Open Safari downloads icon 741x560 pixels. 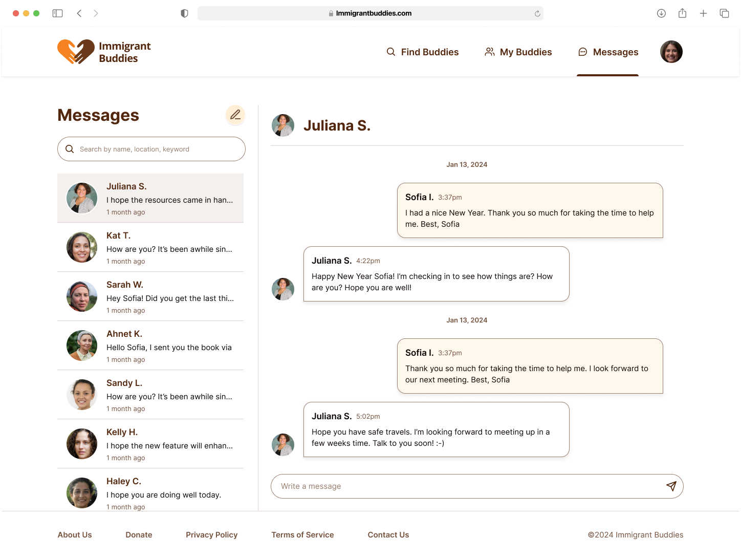661,13
